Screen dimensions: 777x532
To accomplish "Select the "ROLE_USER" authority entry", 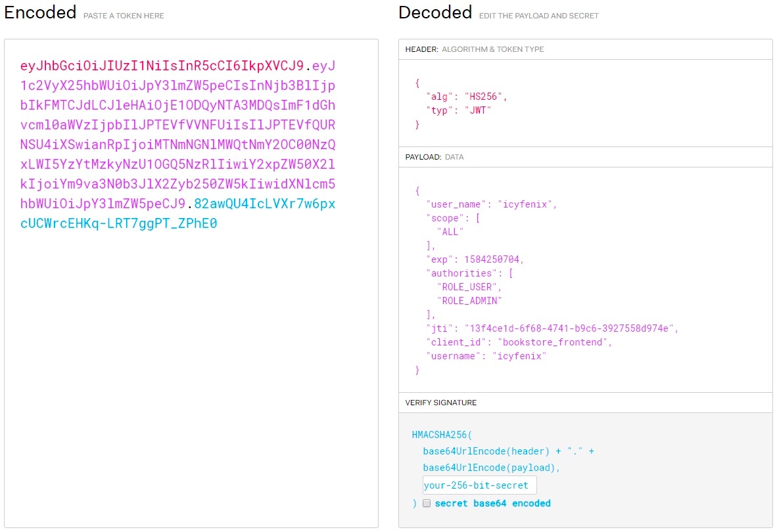I will point(469,287).
